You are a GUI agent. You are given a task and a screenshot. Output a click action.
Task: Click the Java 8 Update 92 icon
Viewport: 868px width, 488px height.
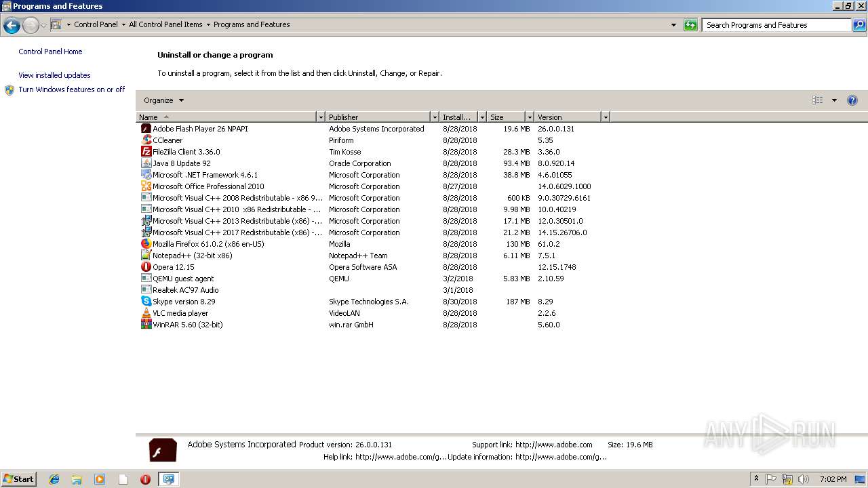[146, 163]
